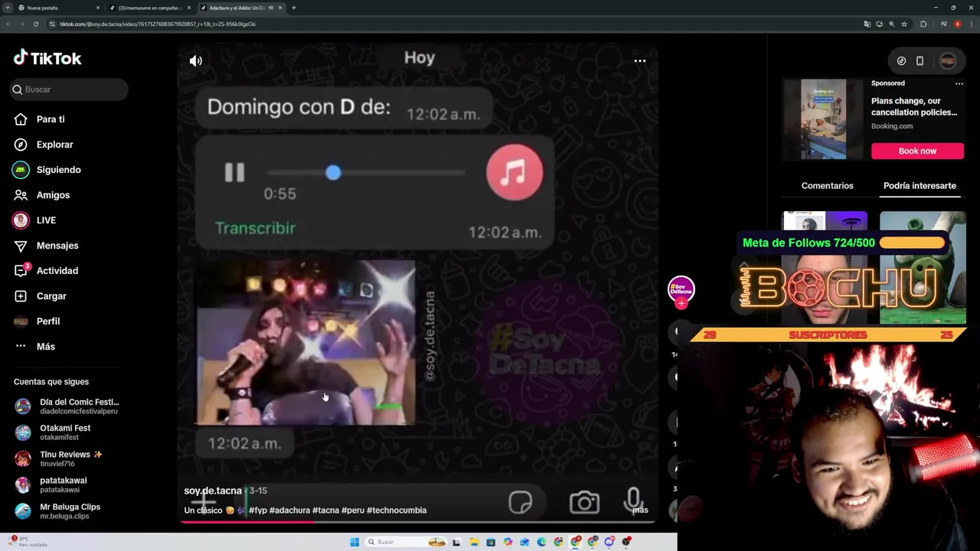Open the tab search dropdown arrow

(x=7, y=8)
